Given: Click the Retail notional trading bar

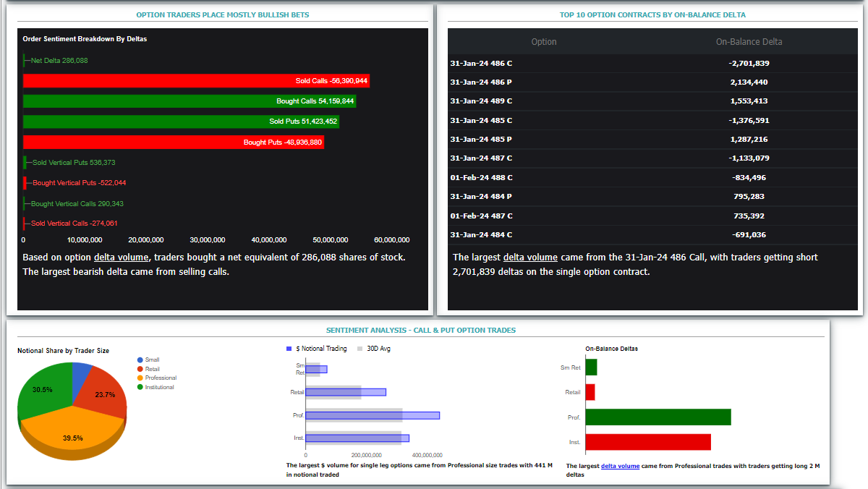Looking at the screenshot, I should pos(346,392).
